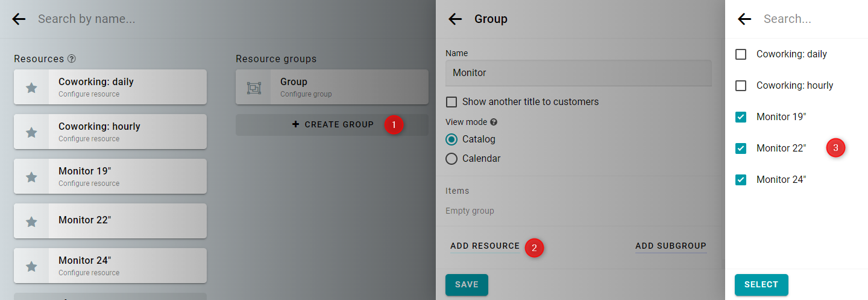Click Add Resource link
The image size is (868, 300).
tap(485, 246)
